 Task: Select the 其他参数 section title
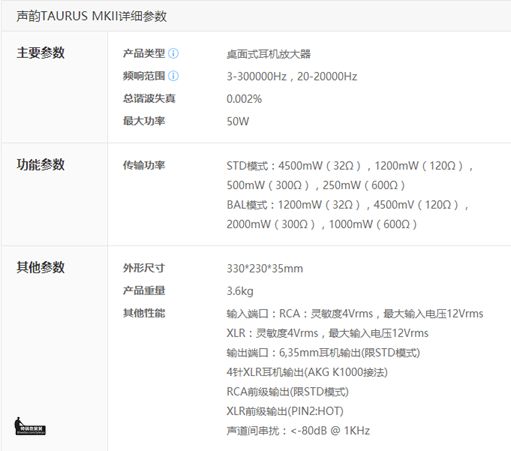click(41, 267)
